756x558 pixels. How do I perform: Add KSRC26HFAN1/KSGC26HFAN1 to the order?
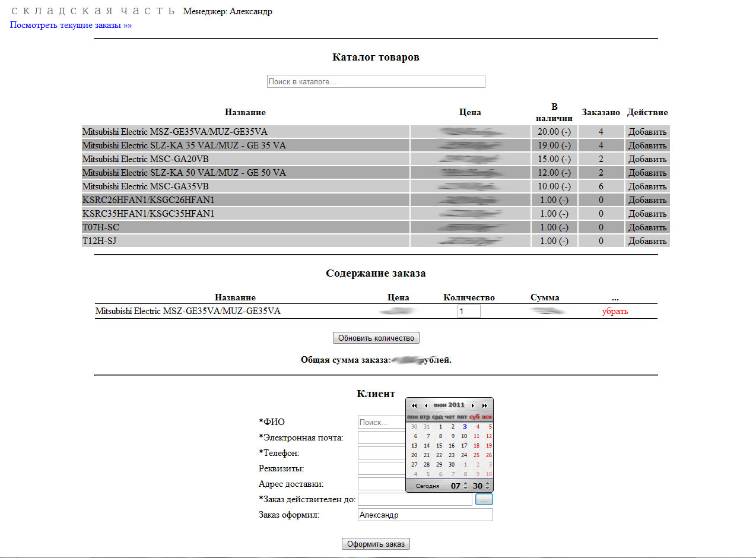[647, 200]
